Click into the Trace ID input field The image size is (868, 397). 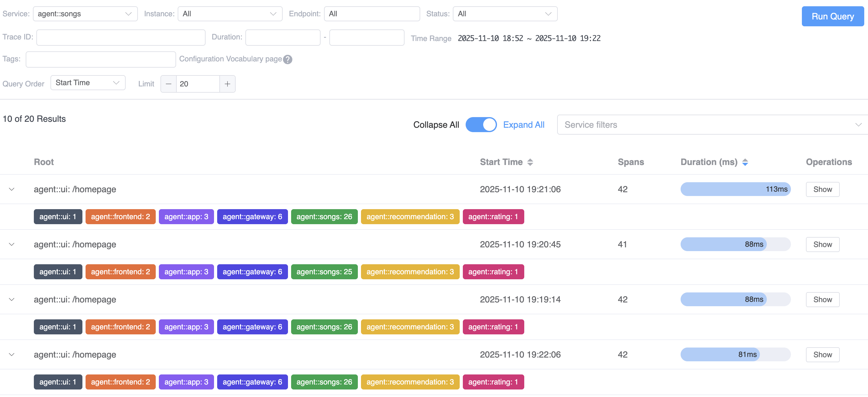coord(121,37)
